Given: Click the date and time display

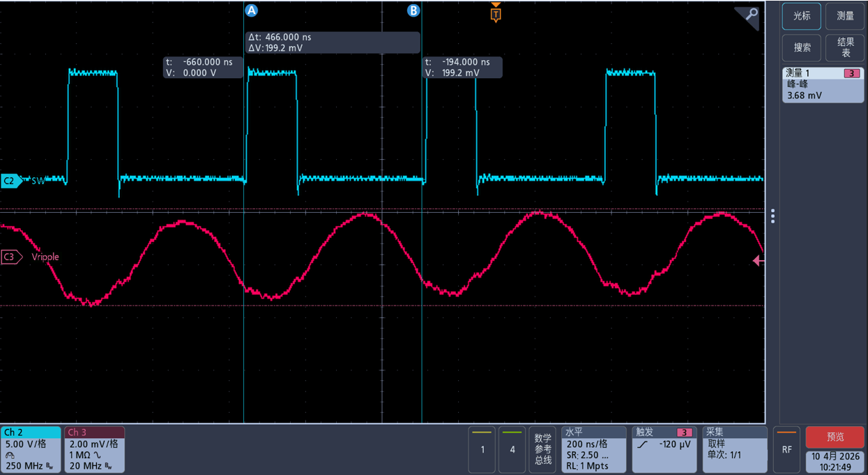Looking at the screenshot, I should [835, 462].
